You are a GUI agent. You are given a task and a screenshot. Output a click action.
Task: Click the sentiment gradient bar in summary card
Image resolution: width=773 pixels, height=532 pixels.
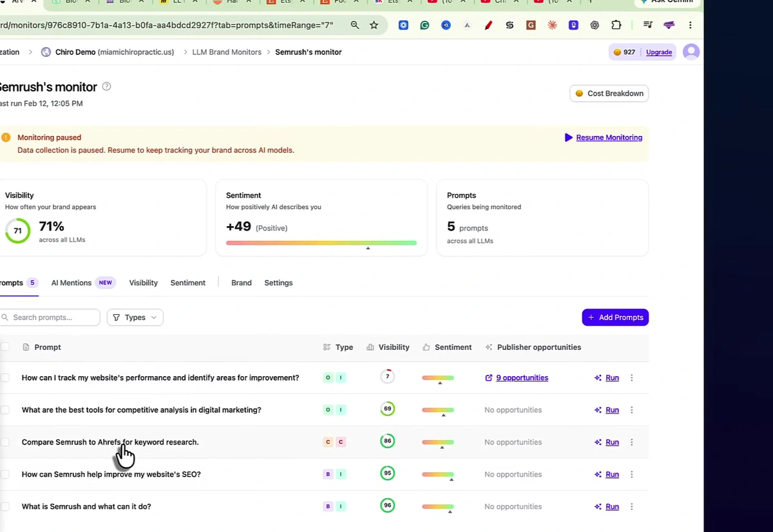click(321, 243)
